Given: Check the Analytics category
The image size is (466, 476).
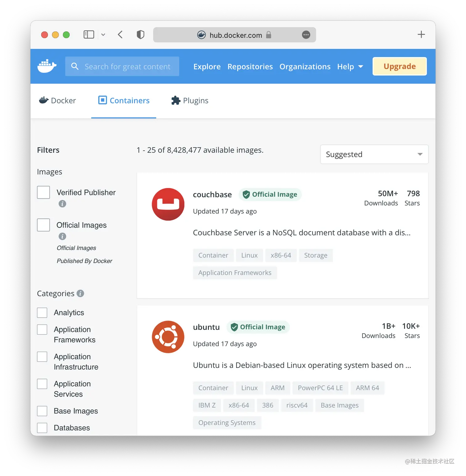Looking at the screenshot, I should [x=42, y=313].
